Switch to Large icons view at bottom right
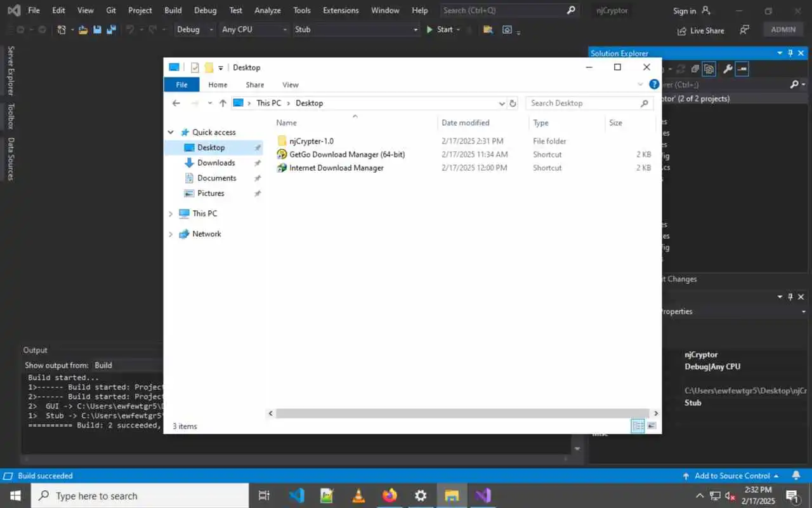 tap(651, 425)
